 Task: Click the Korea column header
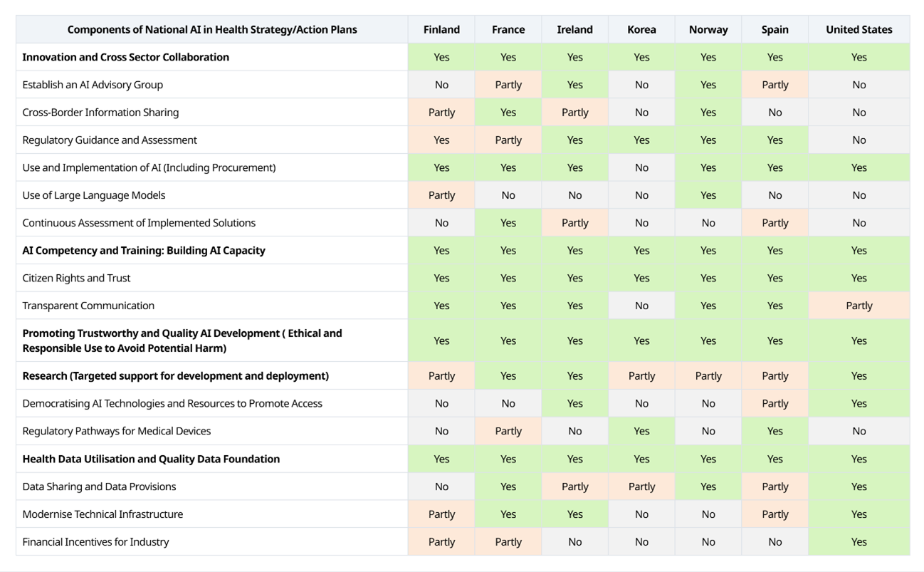click(641, 30)
